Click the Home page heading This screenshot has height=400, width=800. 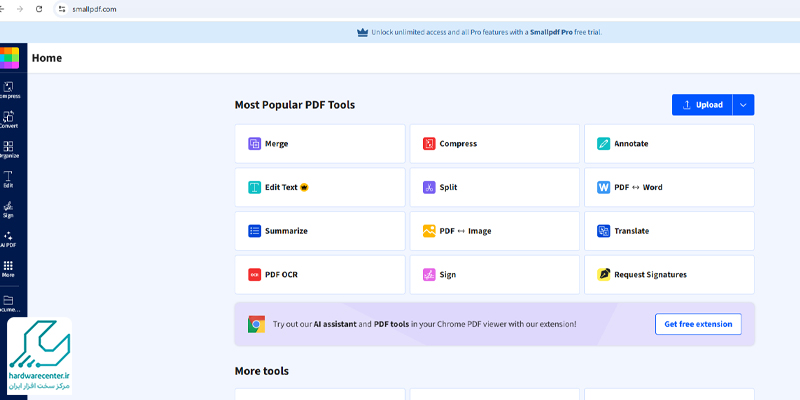(x=47, y=58)
